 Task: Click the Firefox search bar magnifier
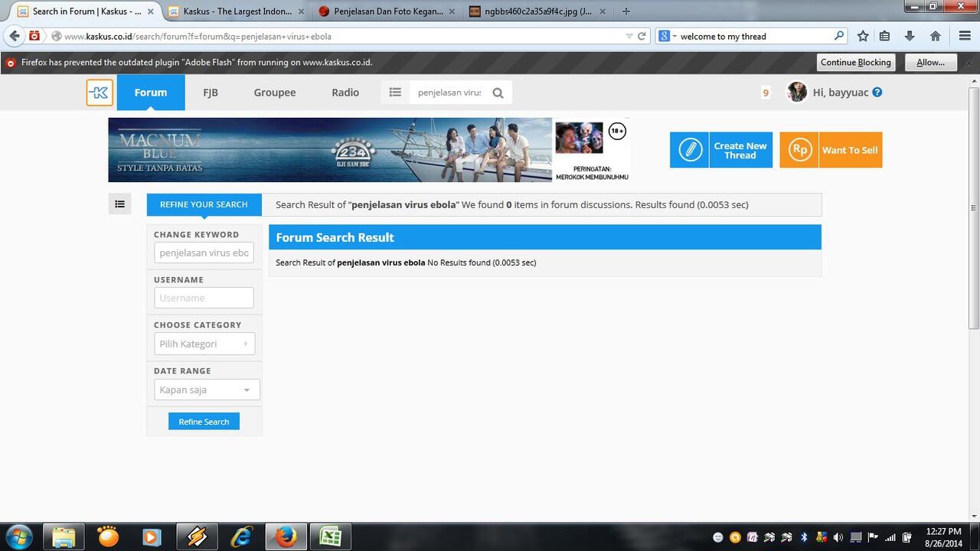(x=839, y=36)
